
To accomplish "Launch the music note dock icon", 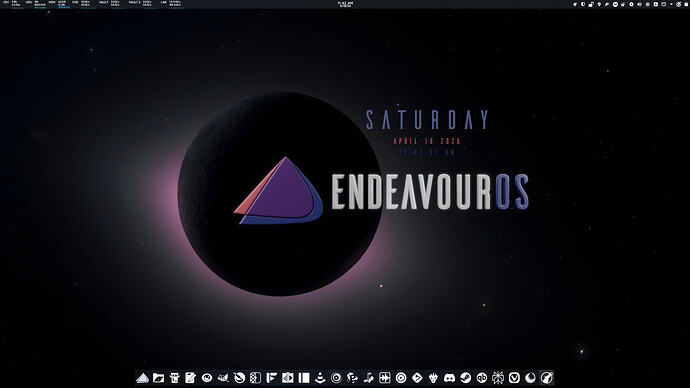I will click(369, 377).
